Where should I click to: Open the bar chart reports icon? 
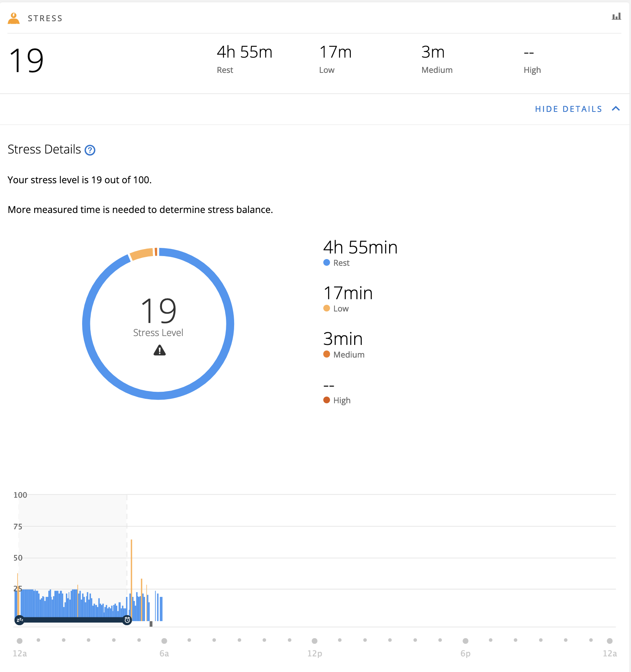(616, 17)
